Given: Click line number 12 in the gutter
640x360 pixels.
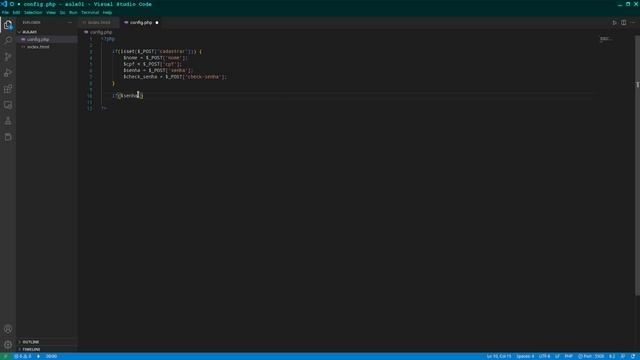Looking at the screenshot, I should (90, 108).
